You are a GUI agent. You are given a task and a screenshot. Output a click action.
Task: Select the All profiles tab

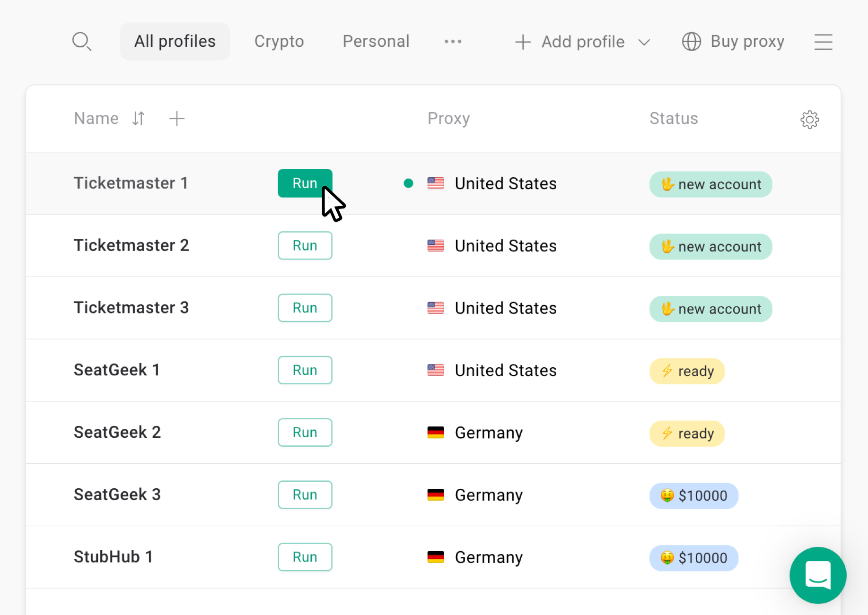(175, 42)
